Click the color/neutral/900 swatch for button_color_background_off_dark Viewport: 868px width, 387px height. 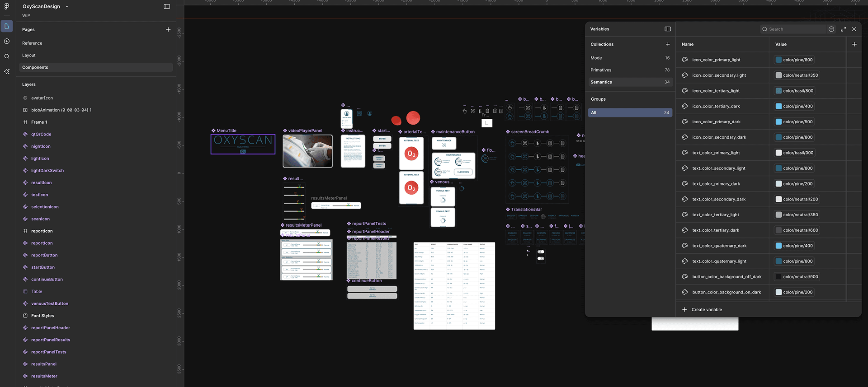(x=779, y=277)
